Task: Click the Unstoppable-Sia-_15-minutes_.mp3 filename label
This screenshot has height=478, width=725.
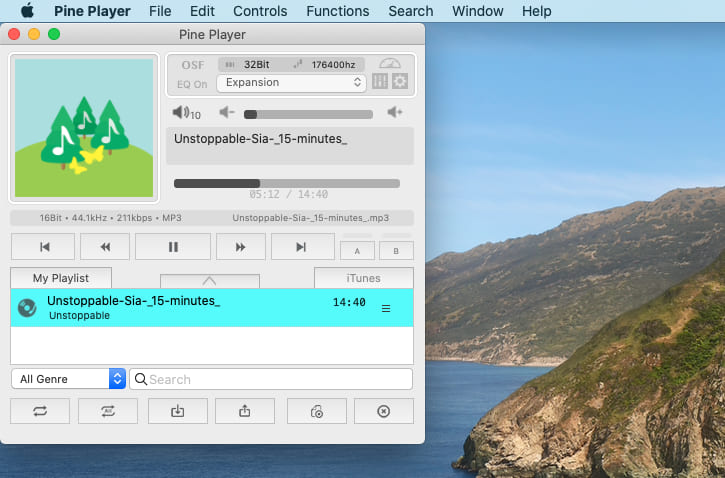Action: point(311,218)
